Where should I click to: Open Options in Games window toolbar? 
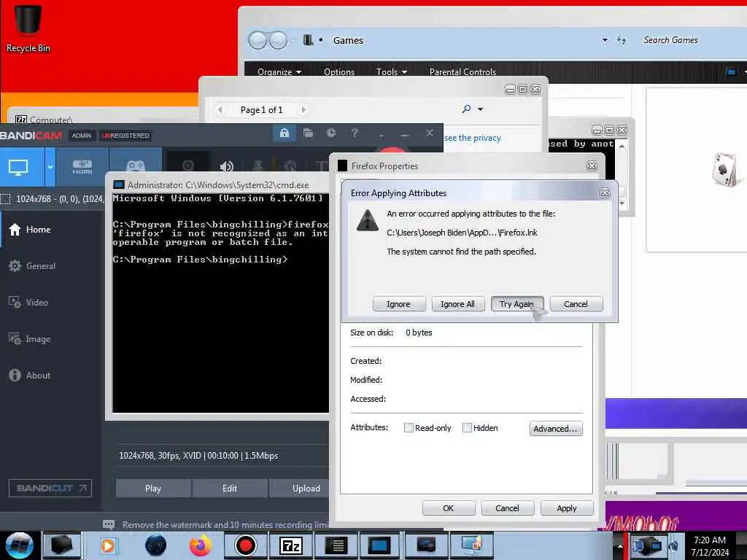tap(339, 72)
